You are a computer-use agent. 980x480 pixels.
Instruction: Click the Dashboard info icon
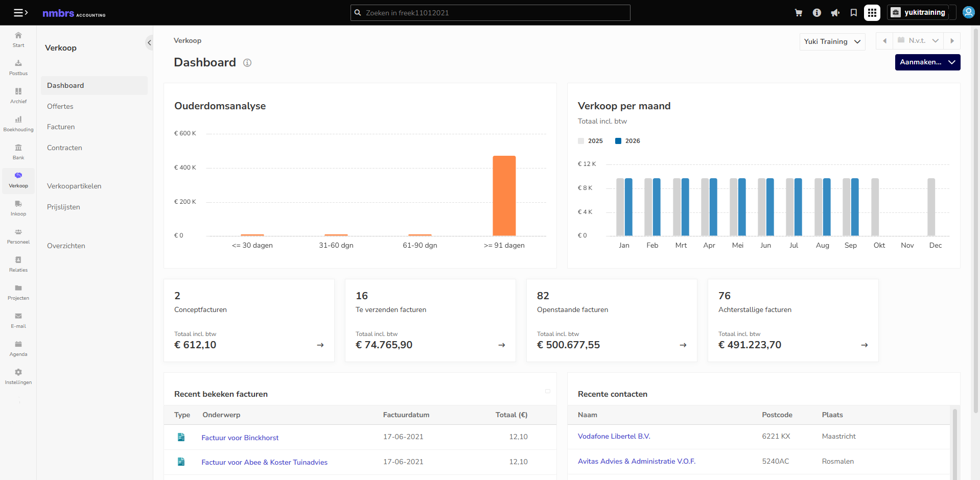pos(247,63)
